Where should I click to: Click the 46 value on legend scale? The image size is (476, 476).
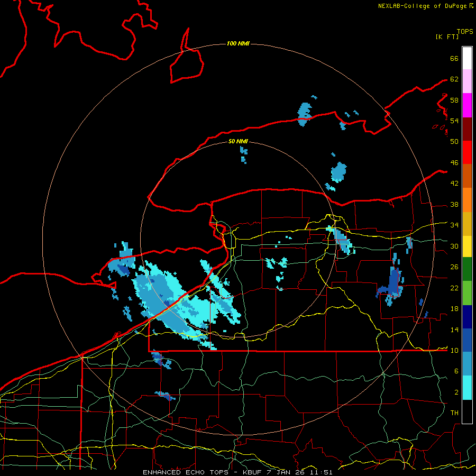454,163
